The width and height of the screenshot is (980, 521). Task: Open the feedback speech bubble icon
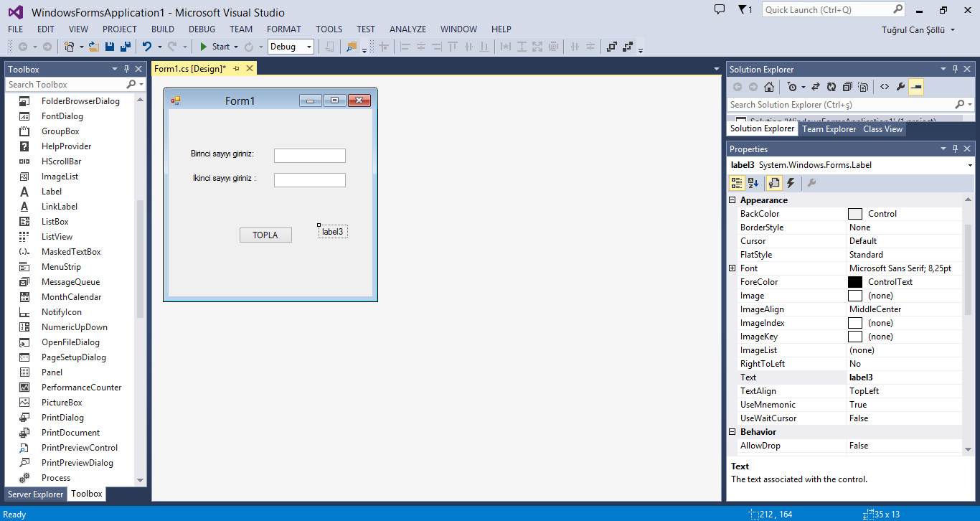[720, 9]
